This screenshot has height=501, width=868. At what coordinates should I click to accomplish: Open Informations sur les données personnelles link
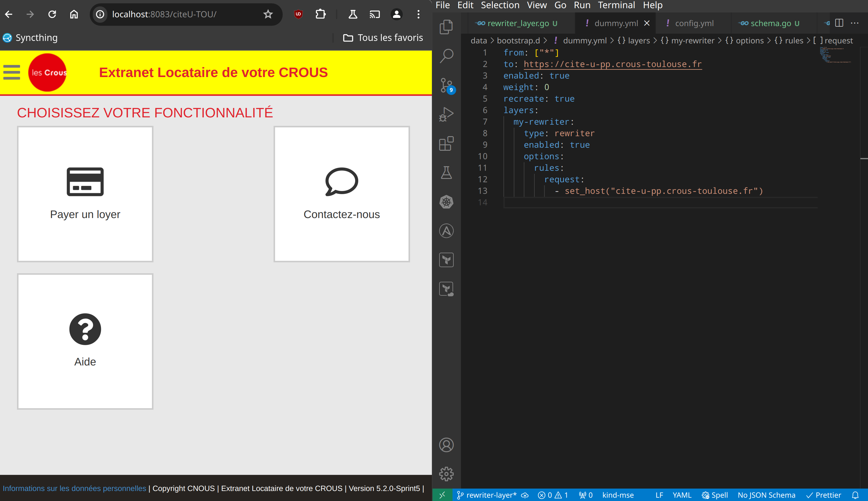click(74, 488)
